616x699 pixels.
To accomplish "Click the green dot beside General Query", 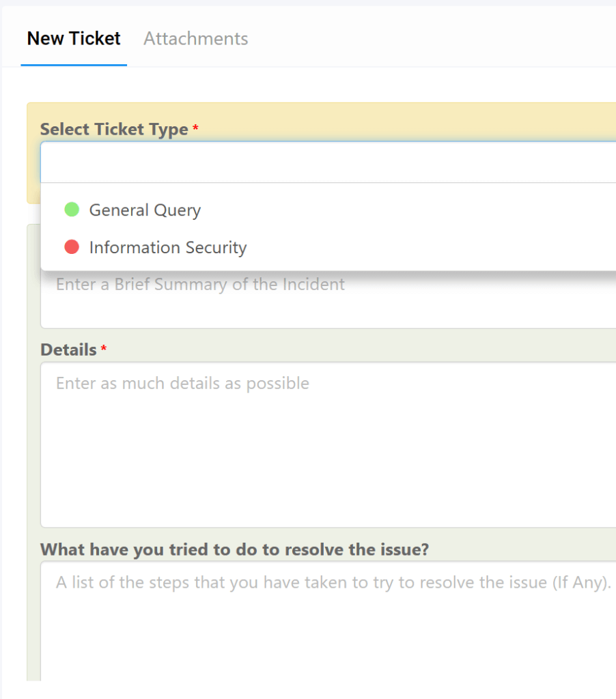I will tap(72, 210).
